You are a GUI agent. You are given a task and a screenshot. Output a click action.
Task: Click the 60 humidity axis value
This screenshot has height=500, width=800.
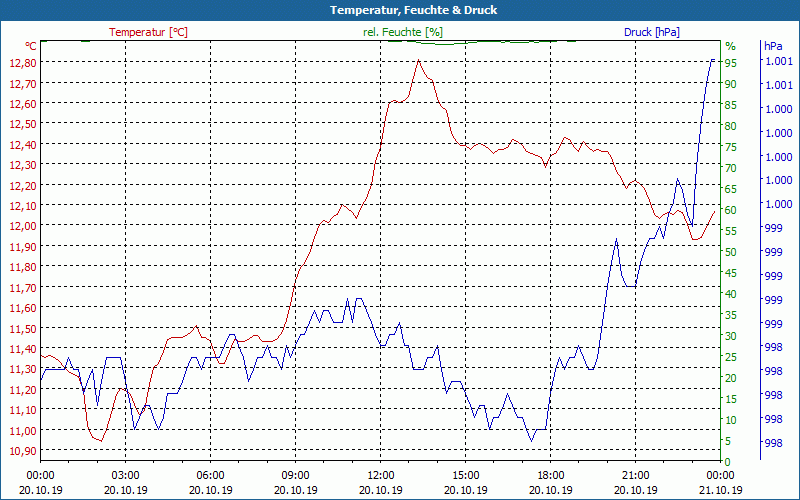[x=731, y=210]
